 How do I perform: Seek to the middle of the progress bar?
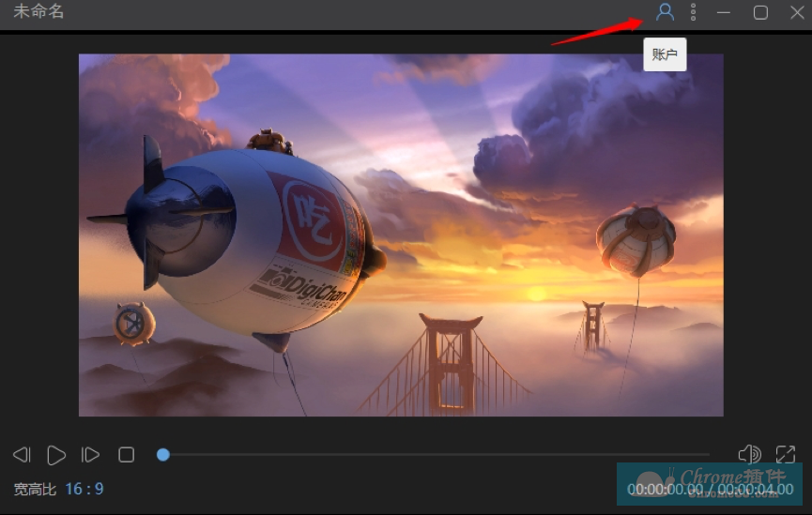434,454
